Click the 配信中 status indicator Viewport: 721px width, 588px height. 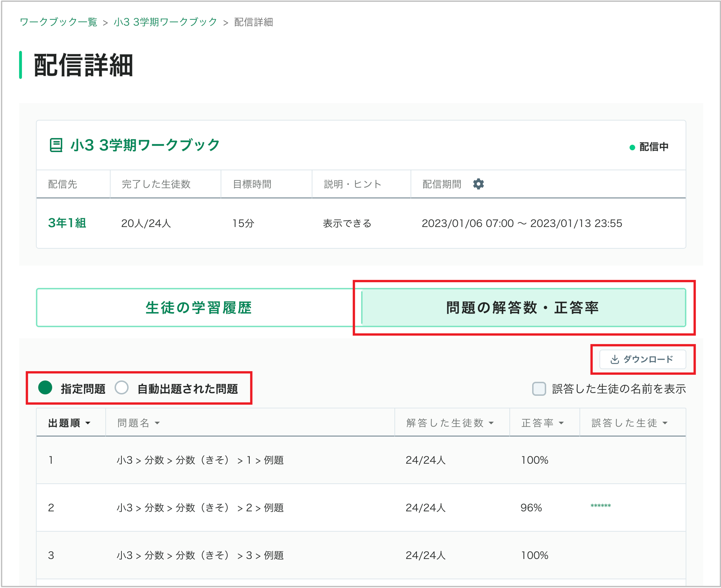(649, 147)
